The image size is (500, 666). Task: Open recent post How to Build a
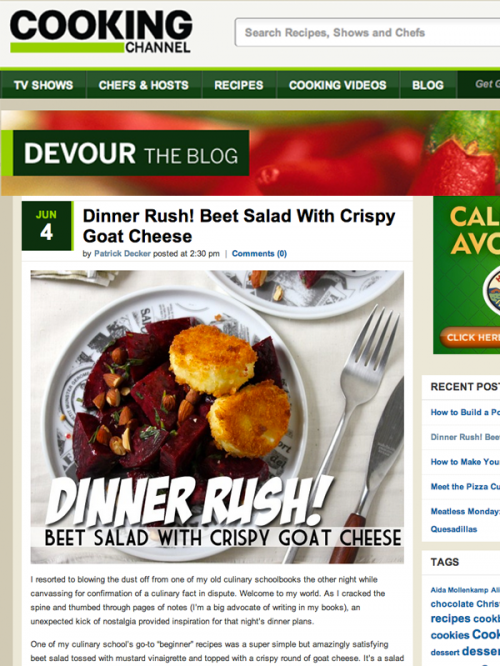[x=465, y=412]
